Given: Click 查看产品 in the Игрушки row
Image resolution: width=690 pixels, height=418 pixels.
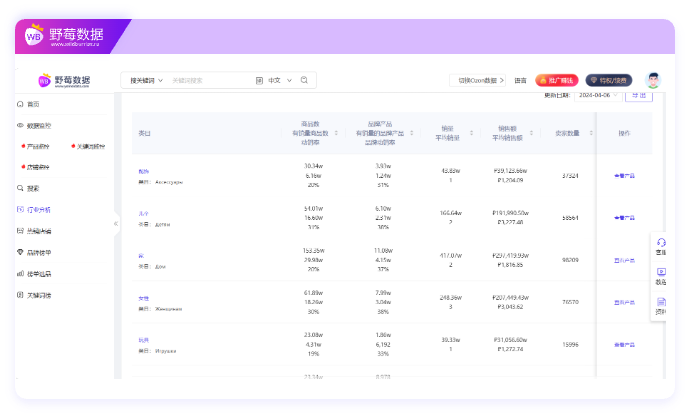Looking at the screenshot, I should 624,345.
